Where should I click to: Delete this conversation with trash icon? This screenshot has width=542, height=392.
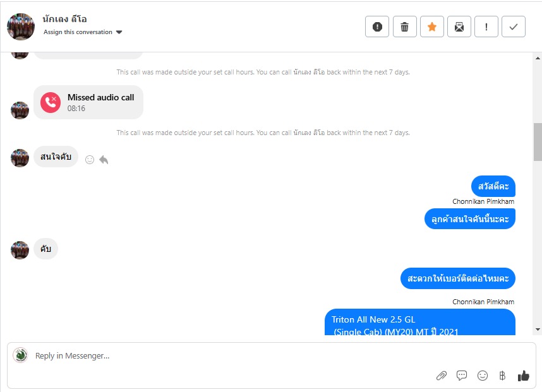point(404,27)
